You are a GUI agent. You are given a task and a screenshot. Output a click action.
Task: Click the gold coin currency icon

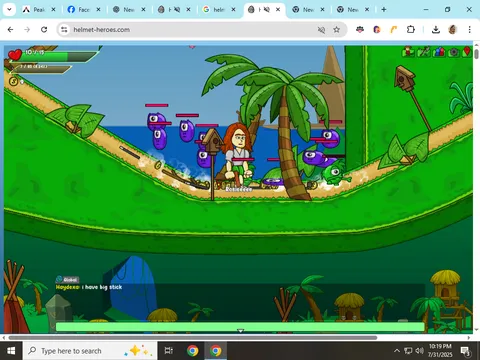[13, 81]
